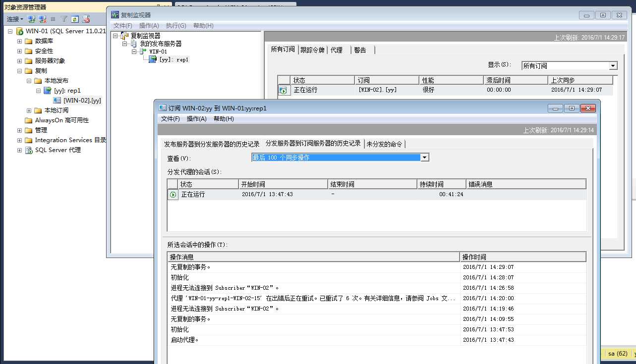Open 操作(A) menu in 复制监视器 window
Image resolution: width=636 pixels, height=364 pixels.
point(149,26)
